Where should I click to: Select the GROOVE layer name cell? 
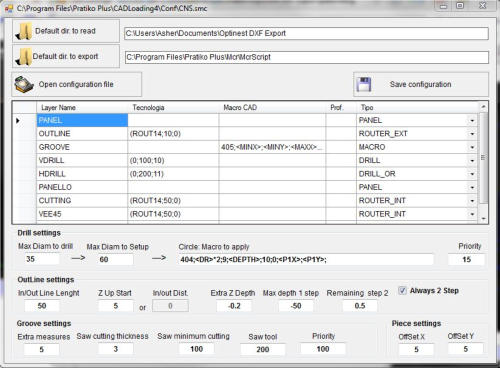[82, 147]
